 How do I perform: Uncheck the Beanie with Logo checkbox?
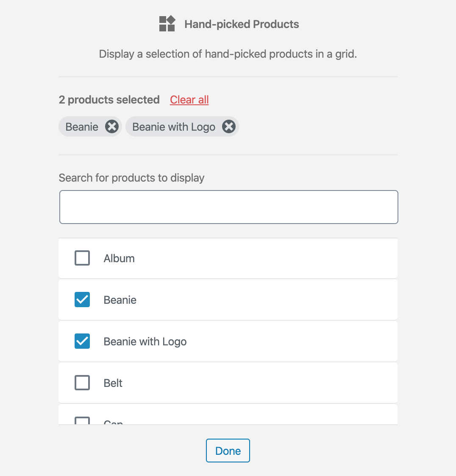(x=82, y=341)
